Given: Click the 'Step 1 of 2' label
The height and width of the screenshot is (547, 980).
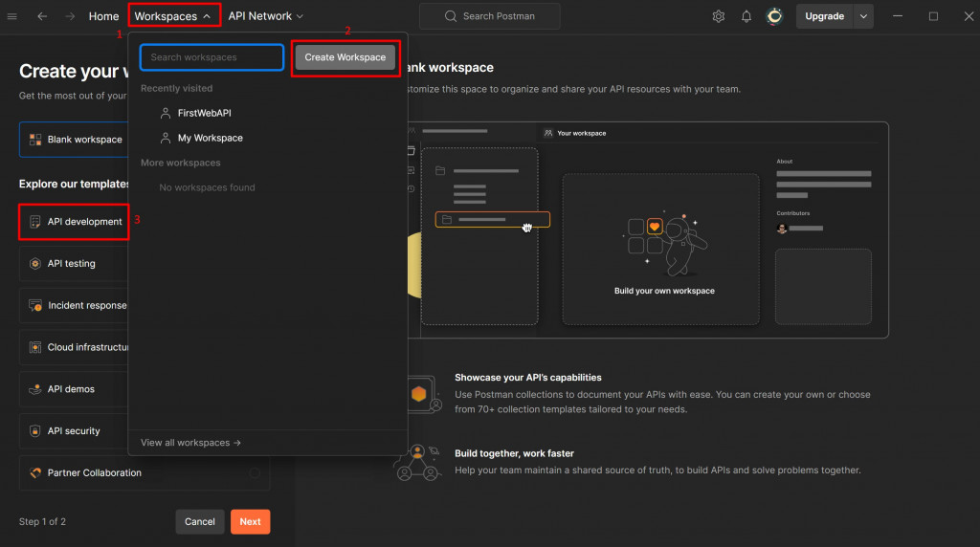Looking at the screenshot, I should point(42,521).
